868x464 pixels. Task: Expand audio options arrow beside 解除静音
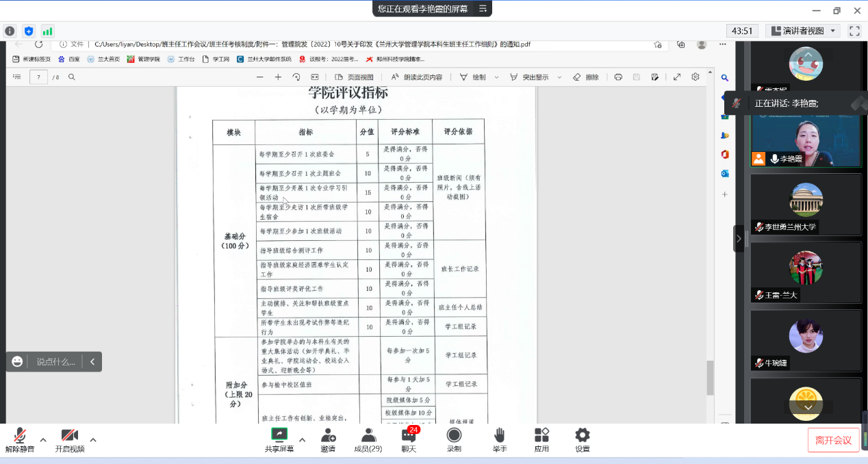[x=43, y=440]
